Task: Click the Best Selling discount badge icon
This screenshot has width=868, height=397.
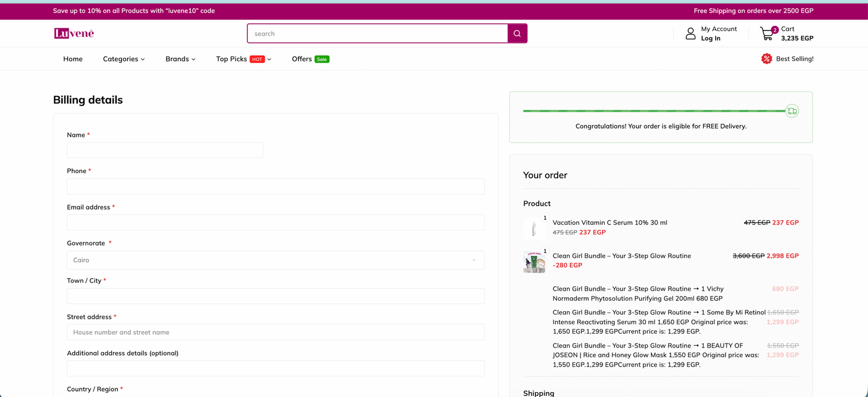Action: click(x=766, y=59)
